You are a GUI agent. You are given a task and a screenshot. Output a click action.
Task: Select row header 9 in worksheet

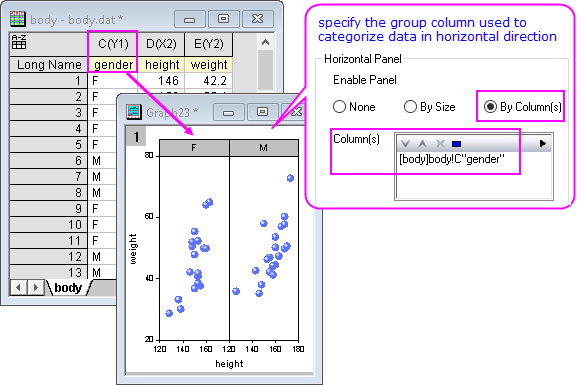49,209
